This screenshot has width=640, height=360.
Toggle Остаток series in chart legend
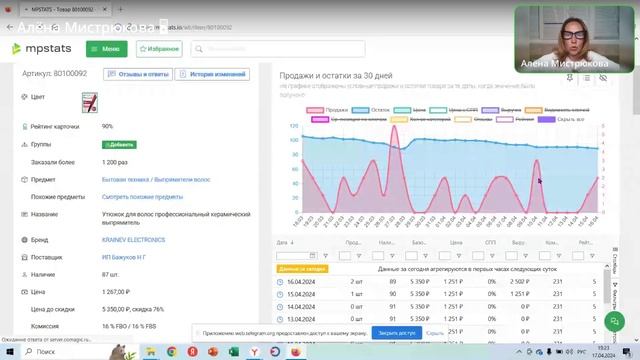click(x=371, y=110)
